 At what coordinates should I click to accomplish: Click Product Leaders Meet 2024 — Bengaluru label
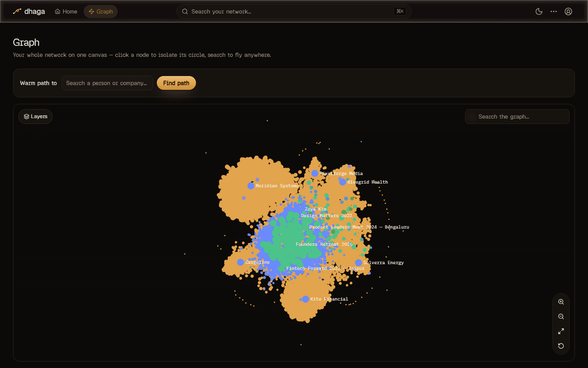[x=359, y=227]
